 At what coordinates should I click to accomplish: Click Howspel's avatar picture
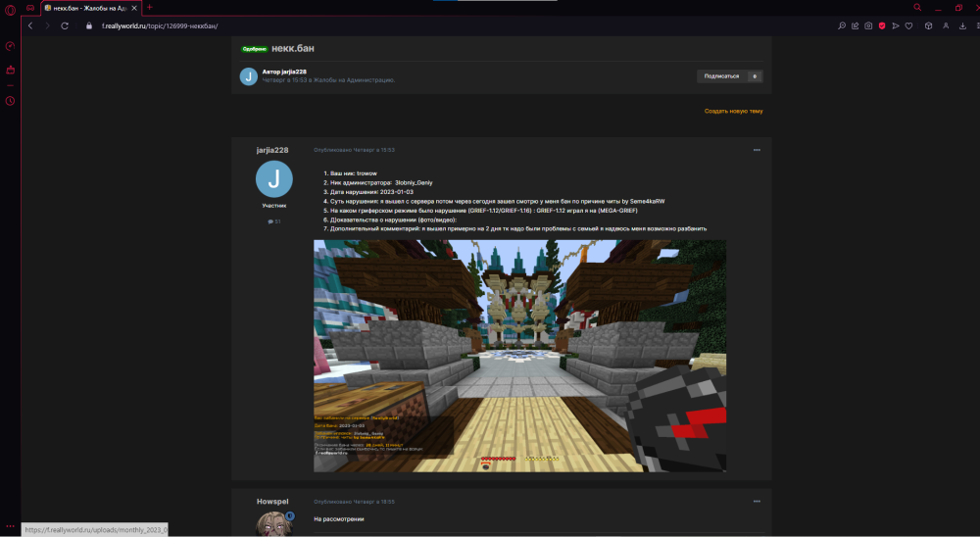[x=273, y=524]
